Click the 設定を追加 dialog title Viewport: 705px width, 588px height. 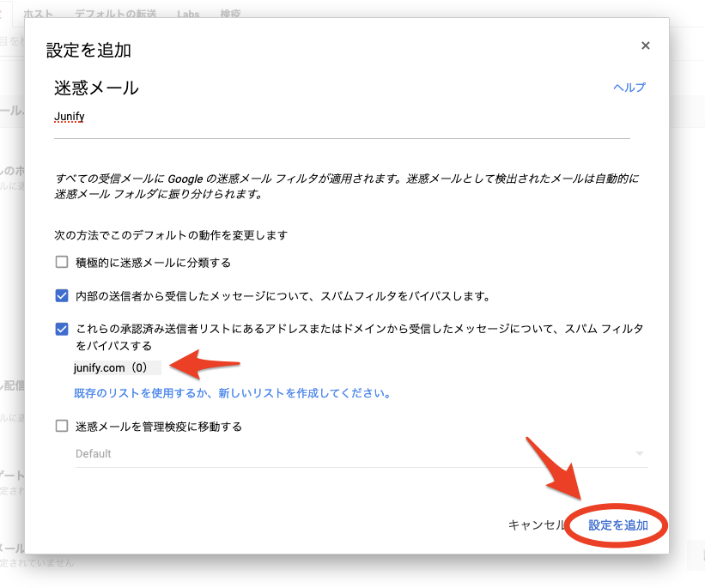coord(88,50)
